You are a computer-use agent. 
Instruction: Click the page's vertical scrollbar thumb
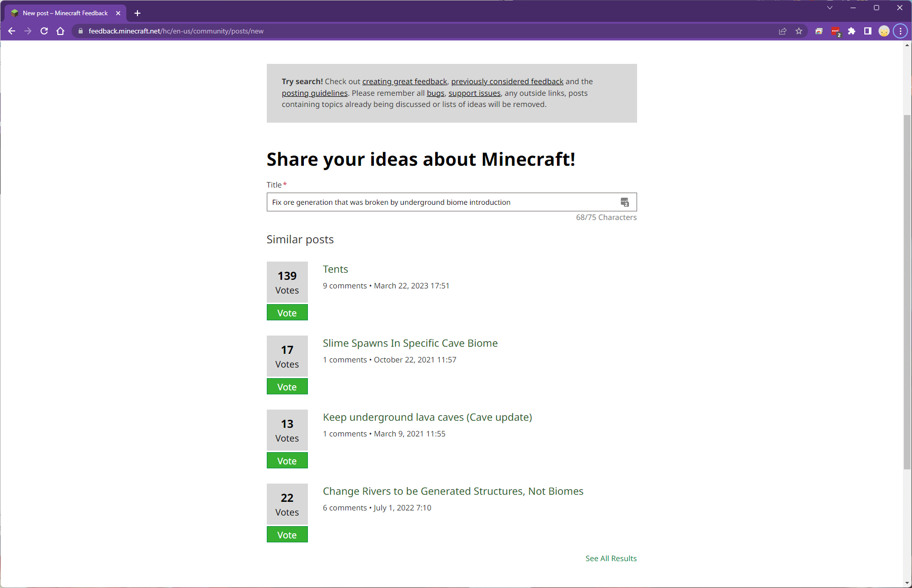pyautogui.click(x=907, y=291)
